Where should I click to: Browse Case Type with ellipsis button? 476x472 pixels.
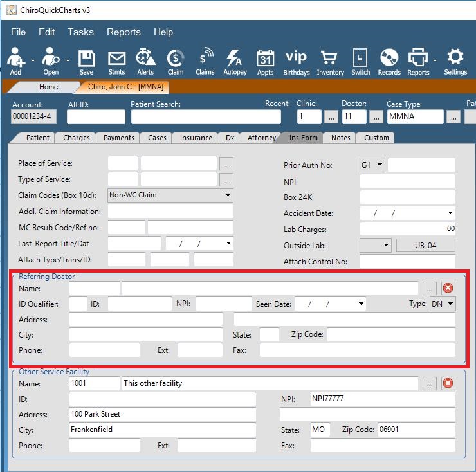tap(453, 117)
